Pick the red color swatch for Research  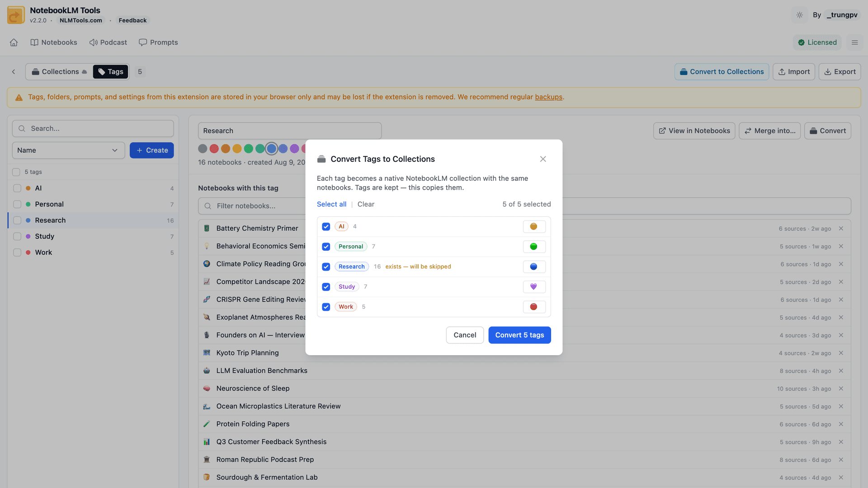214,149
